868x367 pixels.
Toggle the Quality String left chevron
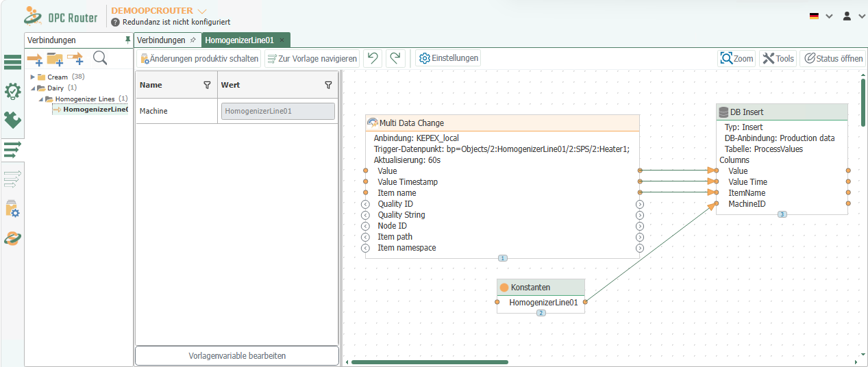click(x=365, y=215)
